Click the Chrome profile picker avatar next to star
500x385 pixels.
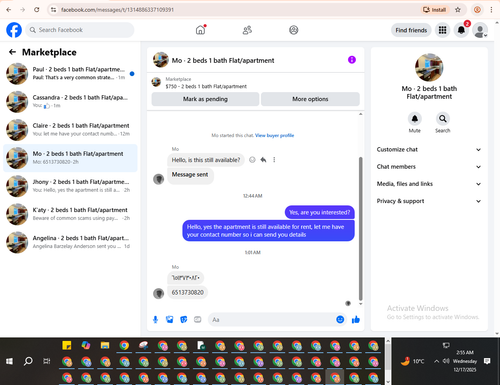477,10
